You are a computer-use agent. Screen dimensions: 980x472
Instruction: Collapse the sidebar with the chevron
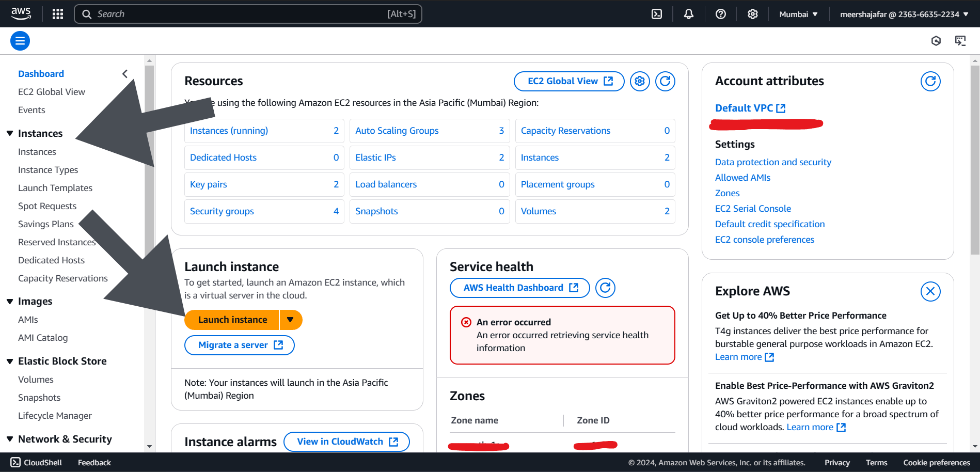[125, 74]
